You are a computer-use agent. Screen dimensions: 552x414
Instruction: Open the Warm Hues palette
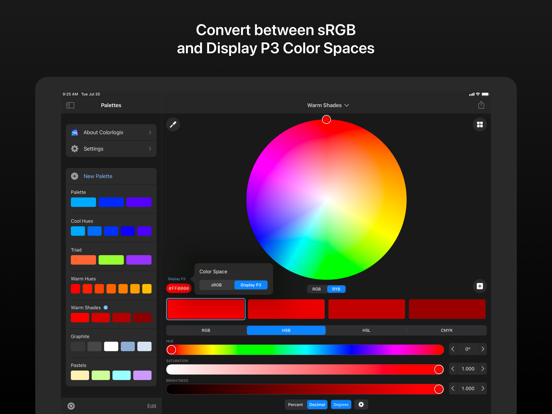(x=111, y=285)
